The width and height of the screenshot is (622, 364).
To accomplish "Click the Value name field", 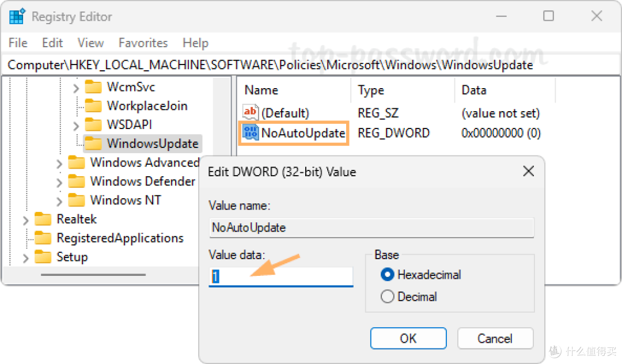I will tap(371, 227).
